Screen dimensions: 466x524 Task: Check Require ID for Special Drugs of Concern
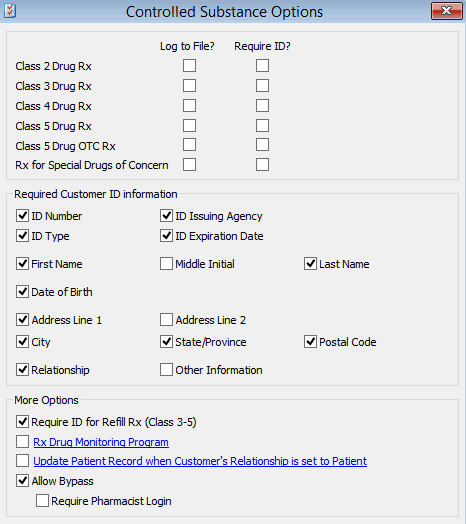point(262,164)
